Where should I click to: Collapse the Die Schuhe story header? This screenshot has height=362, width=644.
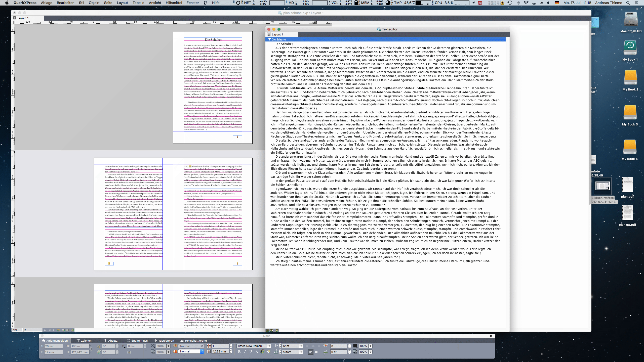[x=269, y=39]
